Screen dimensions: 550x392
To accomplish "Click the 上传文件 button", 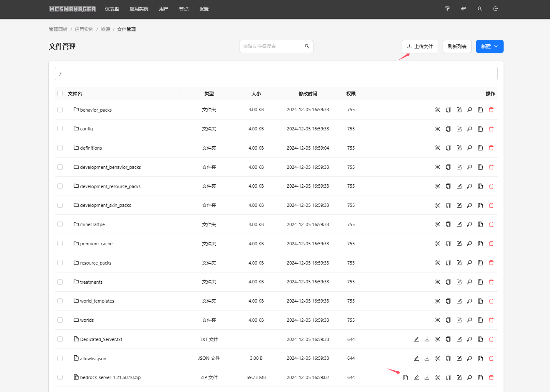I will (x=420, y=46).
